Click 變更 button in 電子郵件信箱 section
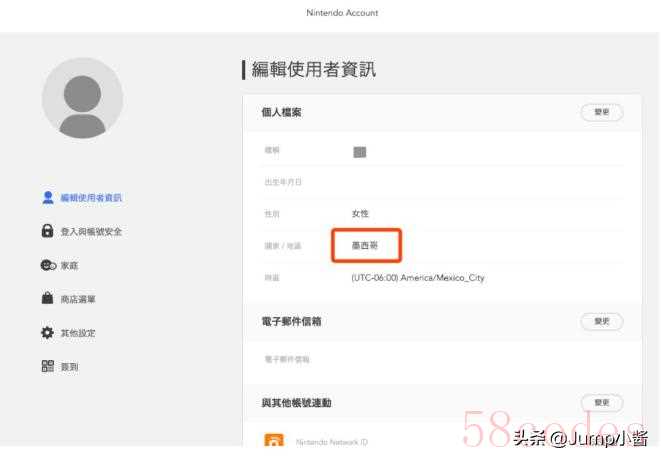661x460 pixels. (x=602, y=321)
